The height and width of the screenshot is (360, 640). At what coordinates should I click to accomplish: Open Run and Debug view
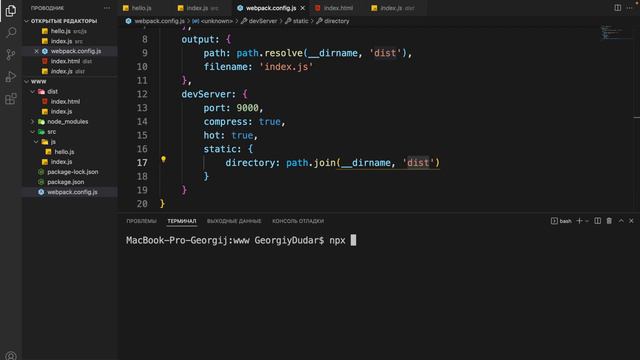click(x=11, y=76)
